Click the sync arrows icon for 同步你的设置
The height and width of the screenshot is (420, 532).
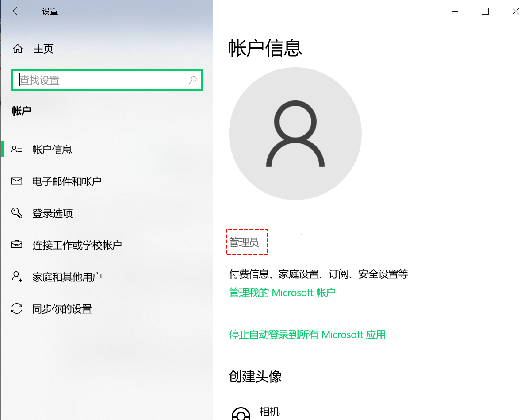click(x=17, y=308)
